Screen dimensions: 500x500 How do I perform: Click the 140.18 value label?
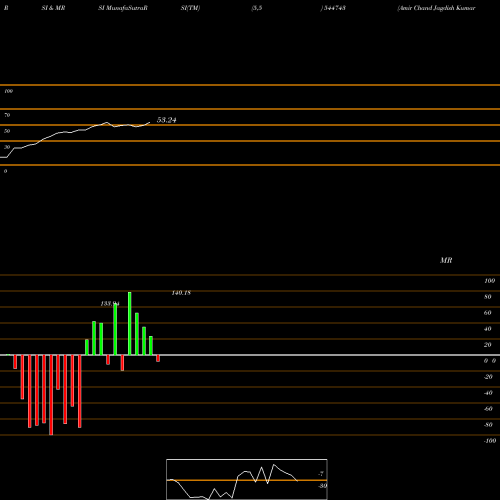tap(181, 293)
